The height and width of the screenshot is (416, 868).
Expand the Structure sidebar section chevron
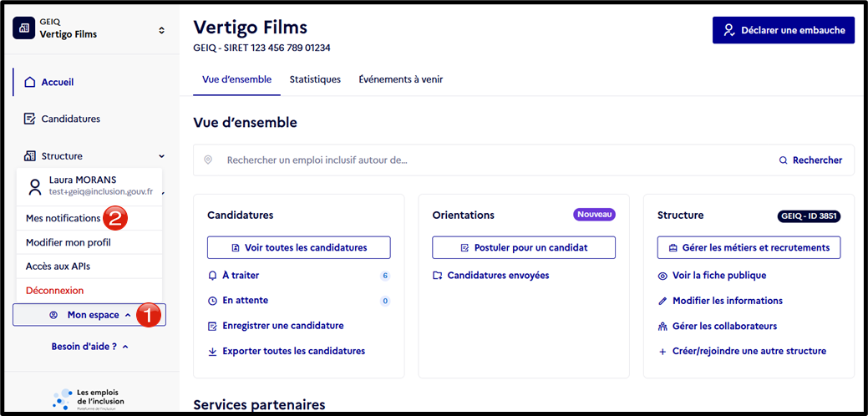(x=161, y=156)
